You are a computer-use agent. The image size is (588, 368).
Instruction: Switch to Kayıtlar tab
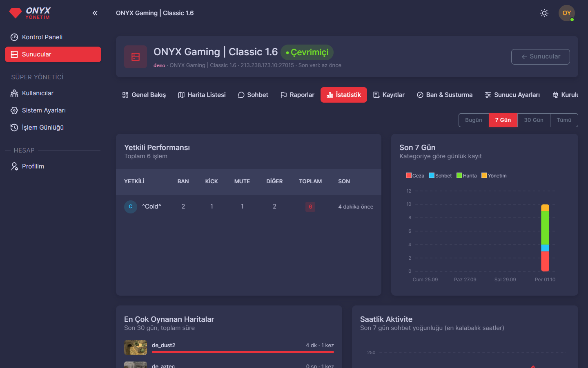[389, 95]
